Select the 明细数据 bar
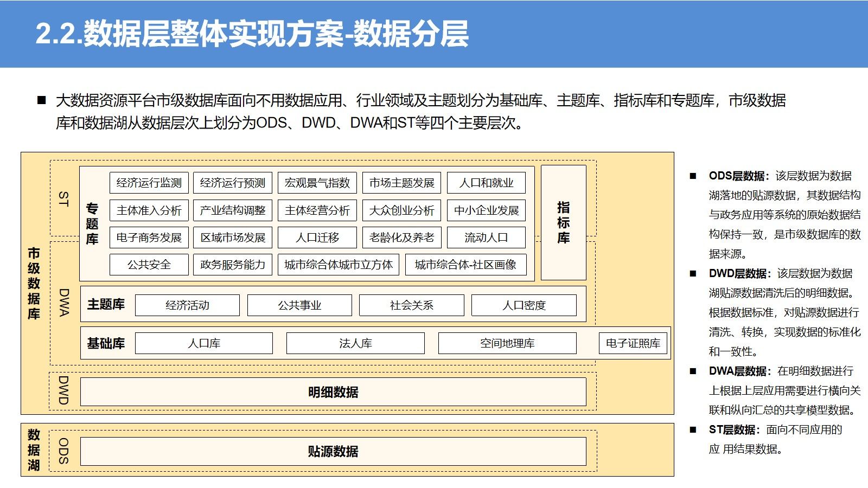The width and height of the screenshot is (868, 488). (x=333, y=392)
